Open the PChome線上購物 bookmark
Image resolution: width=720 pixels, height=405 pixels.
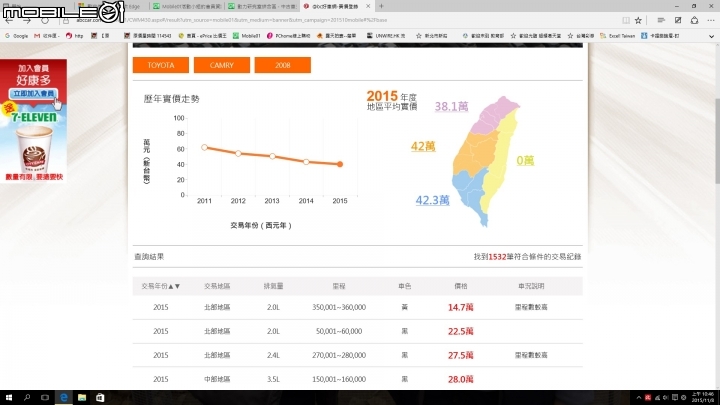pyautogui.click(x=288, y=36)
